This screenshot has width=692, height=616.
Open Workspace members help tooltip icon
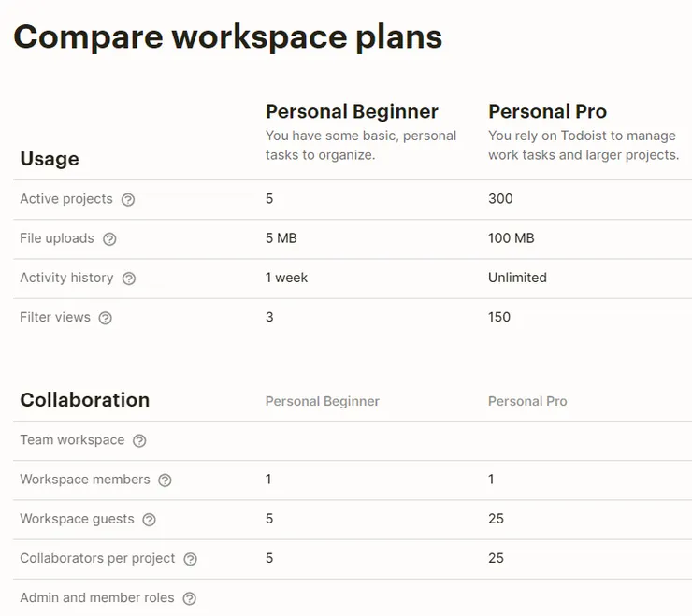pyautogui.click(x=165, y=480)
